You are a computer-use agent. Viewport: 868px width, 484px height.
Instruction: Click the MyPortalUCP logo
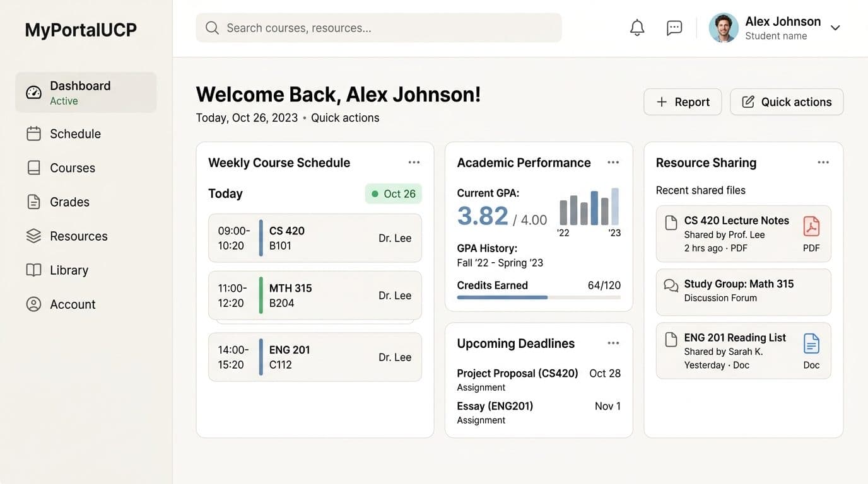[x=81, y=30]
